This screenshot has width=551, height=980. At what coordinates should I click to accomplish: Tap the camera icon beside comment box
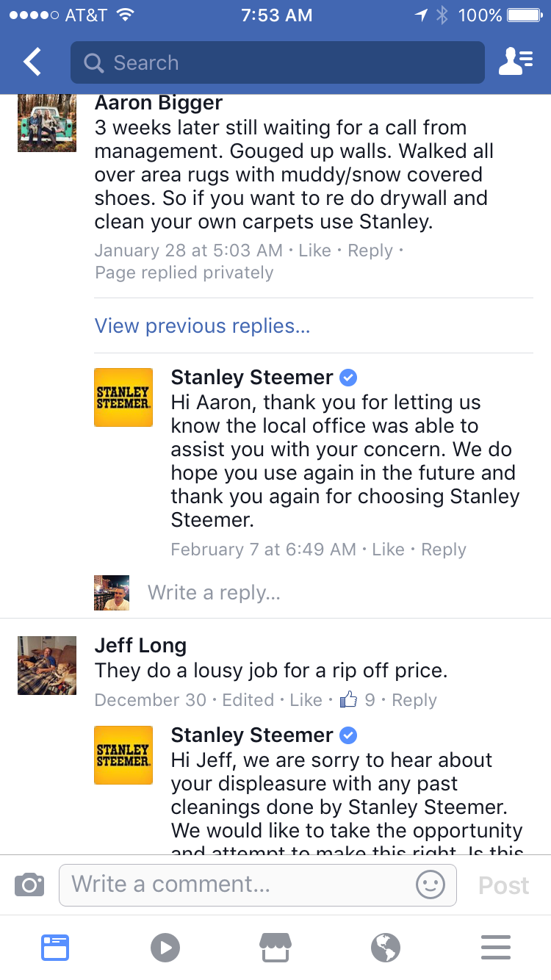coord(29,884)
